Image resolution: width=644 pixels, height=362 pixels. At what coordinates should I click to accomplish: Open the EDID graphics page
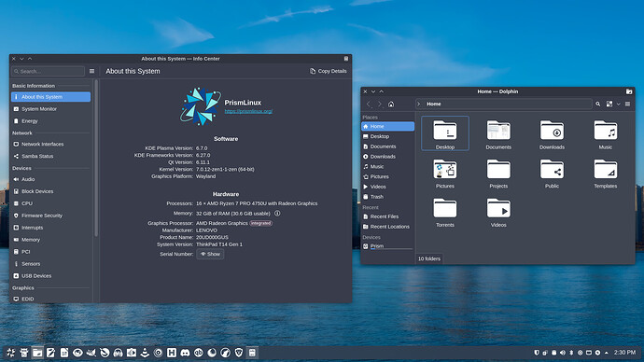[x=51, y=299]
